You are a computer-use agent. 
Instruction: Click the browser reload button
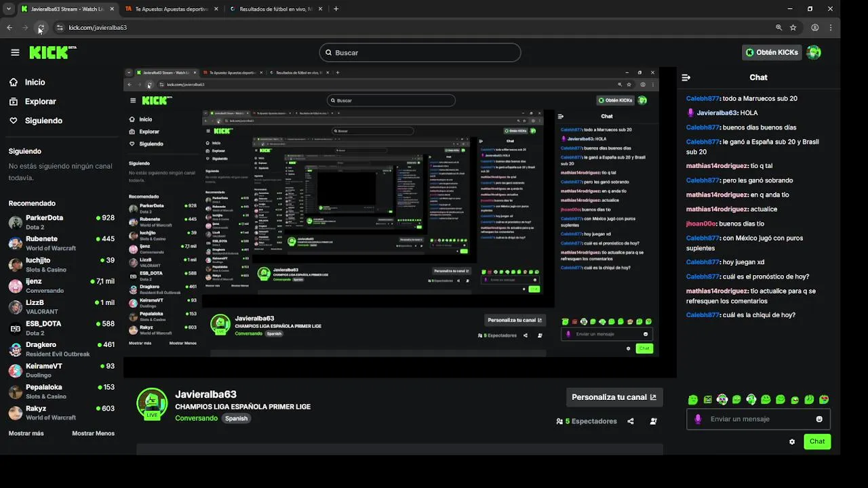[x=41, y=27]
